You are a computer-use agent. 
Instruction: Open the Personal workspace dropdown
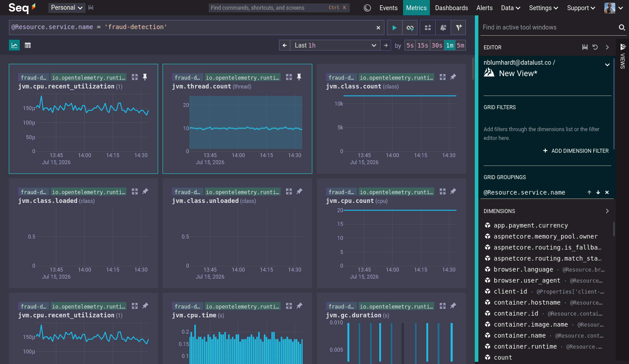[x=67, y=7]
